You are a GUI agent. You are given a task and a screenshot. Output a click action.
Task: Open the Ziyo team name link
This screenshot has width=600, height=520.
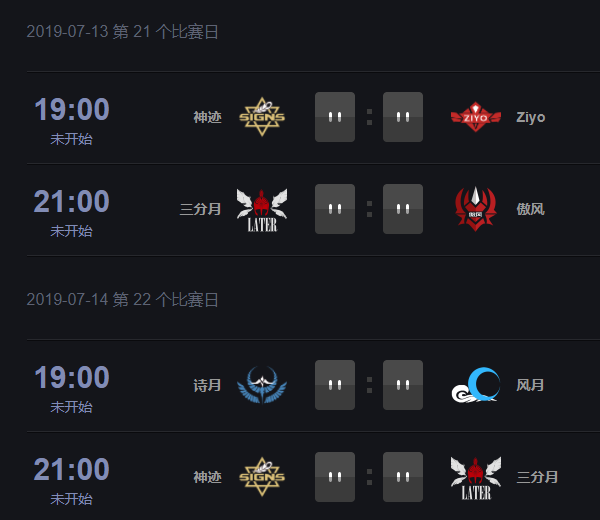[530, 117]
